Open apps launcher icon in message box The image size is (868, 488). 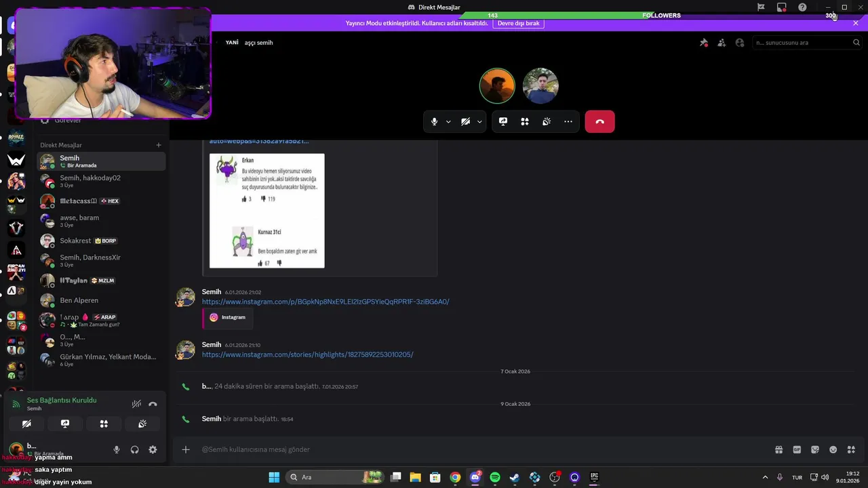[852, 449]
